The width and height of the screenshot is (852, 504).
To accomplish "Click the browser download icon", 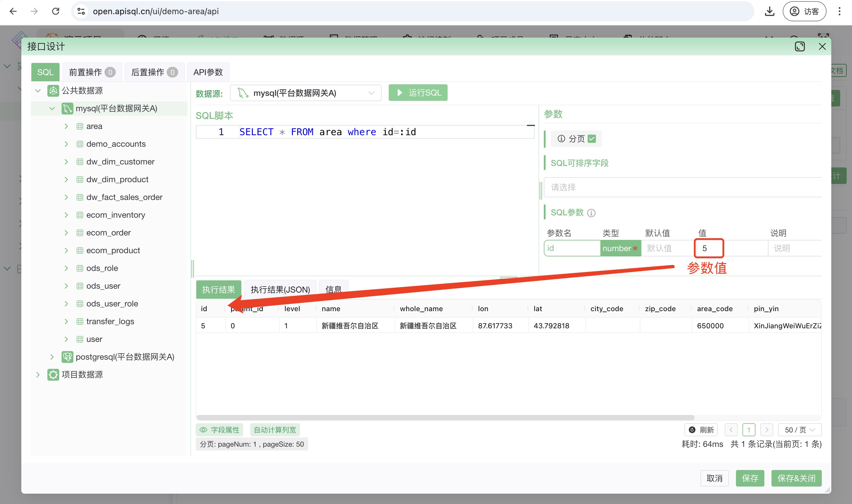I will (x=769, y=11).
